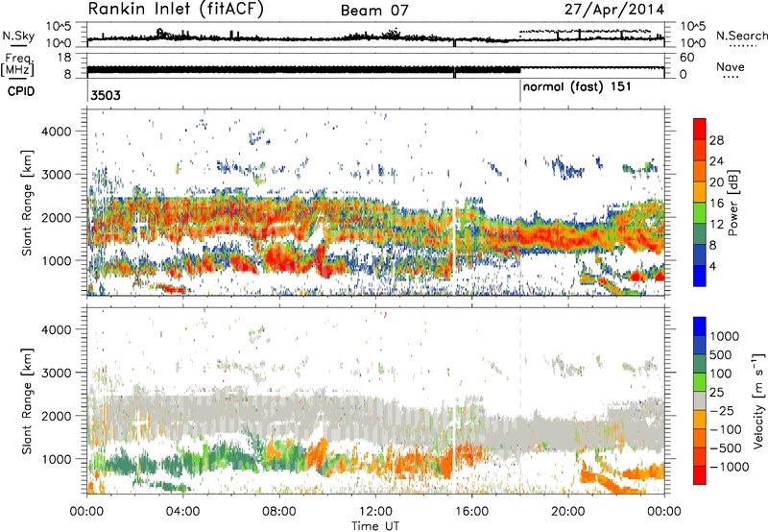Click the 'Nave' legend label
This screenshot has width=768, height=532.
pos(731,66)
